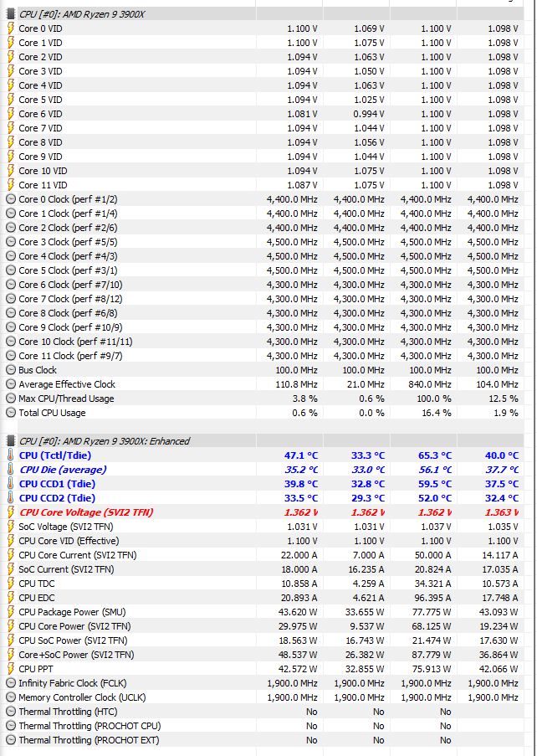Image resolution: width=537 pixels, height=756 pixels.
Task: Select the 'Core 2 VID' row label
Action: point(40,57)
